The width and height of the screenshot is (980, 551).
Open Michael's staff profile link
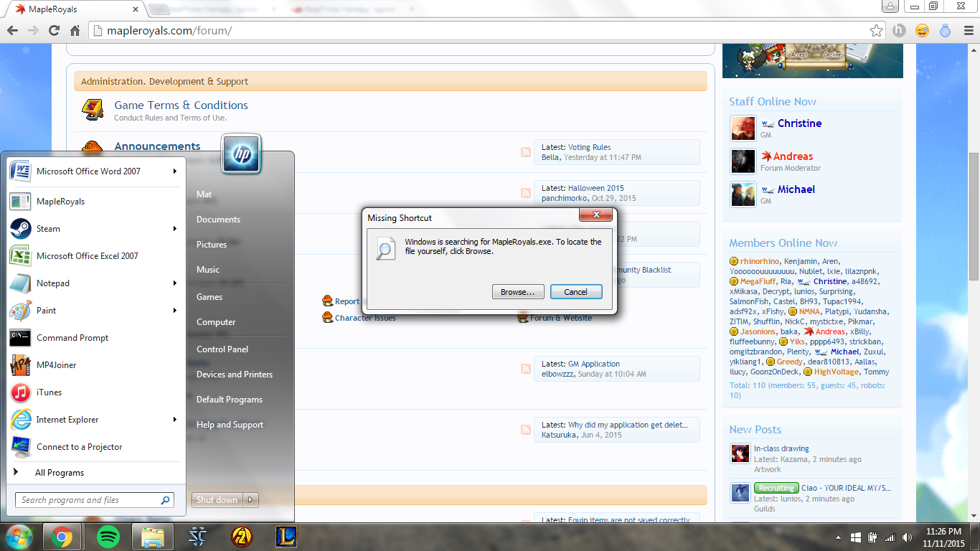[x=796, y=189]
